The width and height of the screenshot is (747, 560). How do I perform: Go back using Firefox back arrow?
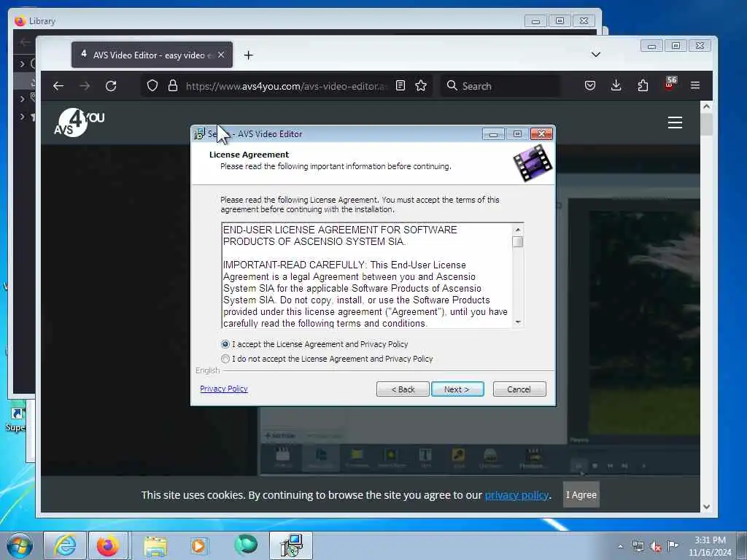pyautogui.click(x=58, y=86)
